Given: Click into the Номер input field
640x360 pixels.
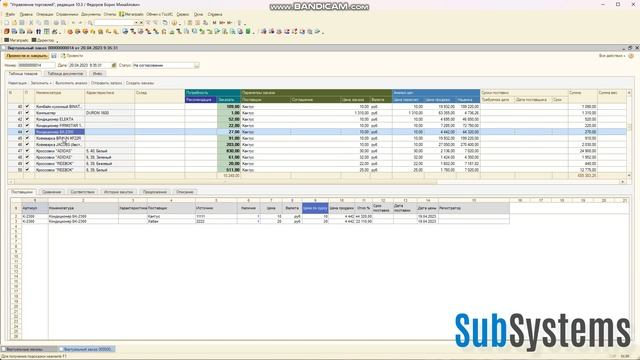Looking at the screenshot, I should (36, 65).
